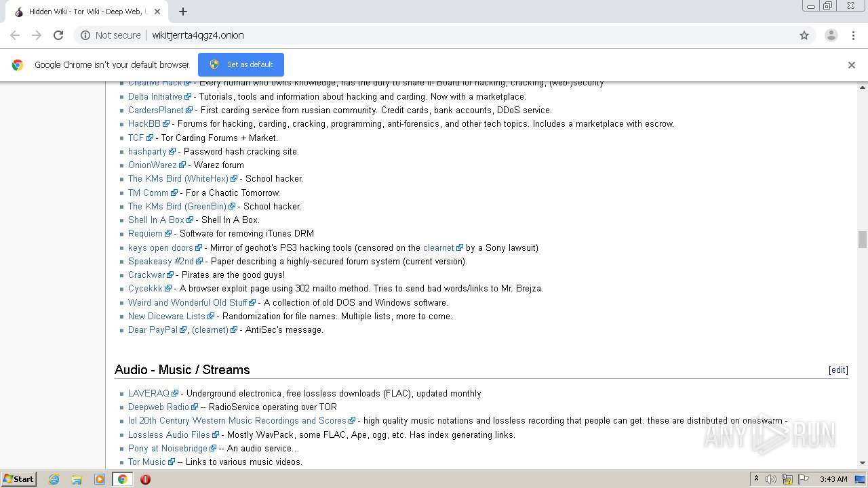Click external-link icon after LAVERAQ
Viewport: 868px width, 488px height.
(x=175, y=393)
